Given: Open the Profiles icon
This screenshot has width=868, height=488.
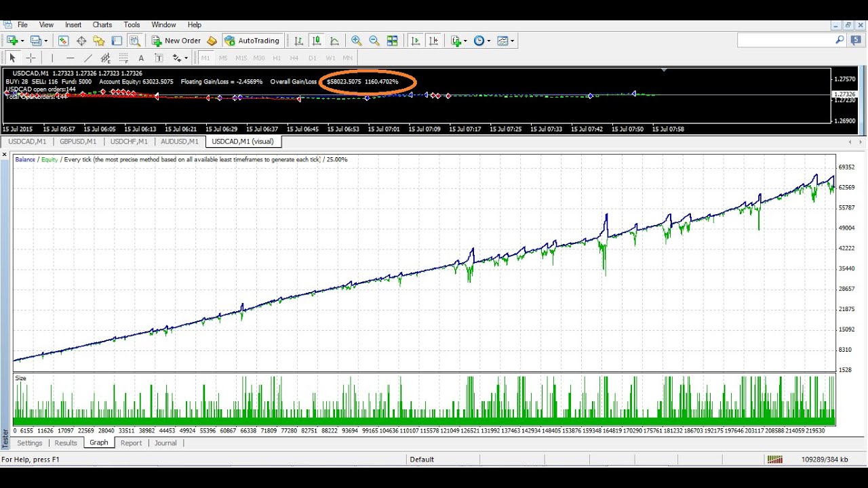Looking at the screenshot, I should (35, 41).
